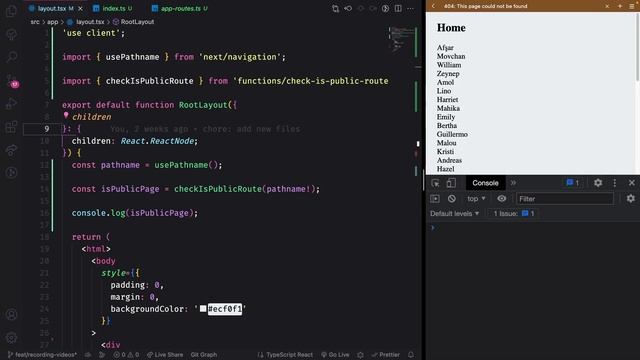Screen dimensions: 640x360
Task: Click the white color swatch before #ecf0f1
Action: (x=203, y=309)
